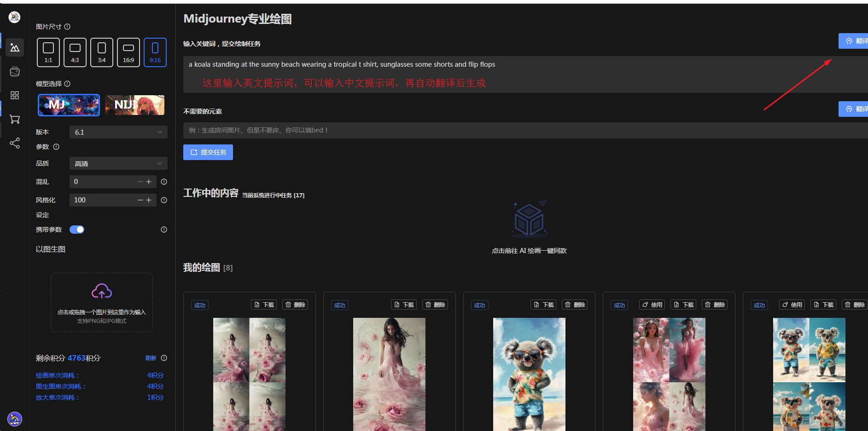Viewport: 868px width, 431px height.
Task: Download the first drawing card
Action: (x=264, y=305)
